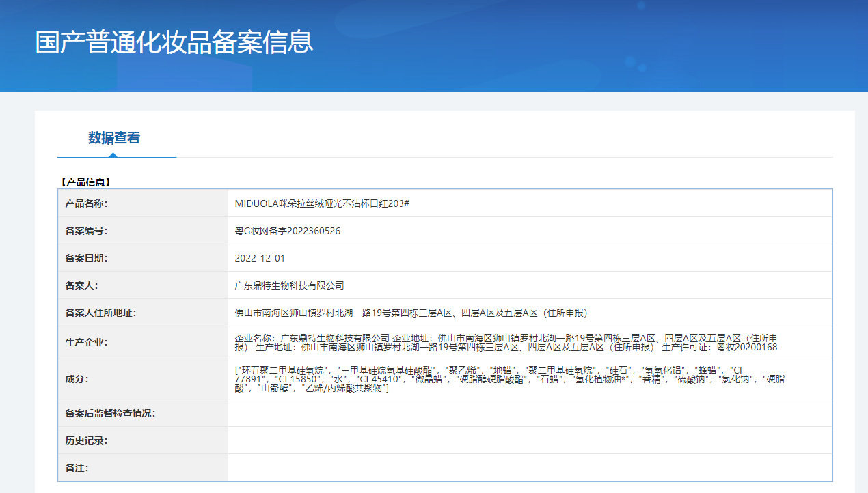Click the 国产普通化妆品备案信息 page title
Image resolution: width=868 pixels, height=493 pixels.
[x=174, y=42]
